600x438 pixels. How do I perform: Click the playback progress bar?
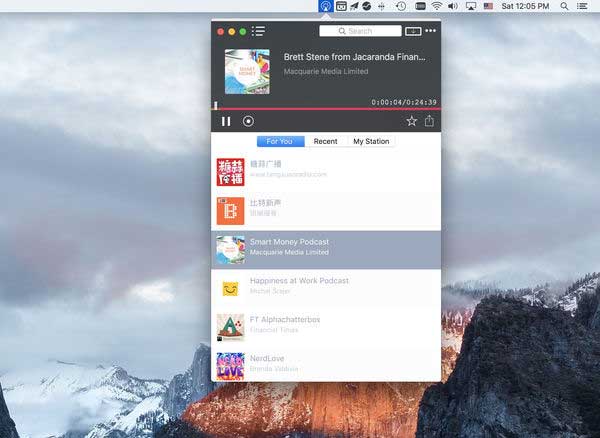tap(326, 109)
